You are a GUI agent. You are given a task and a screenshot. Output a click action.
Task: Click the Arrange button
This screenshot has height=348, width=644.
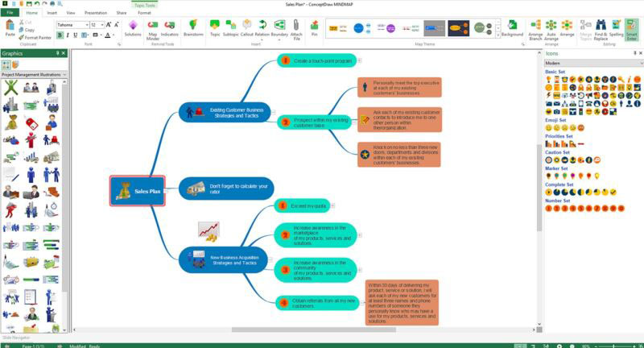[x=567, y=28]
